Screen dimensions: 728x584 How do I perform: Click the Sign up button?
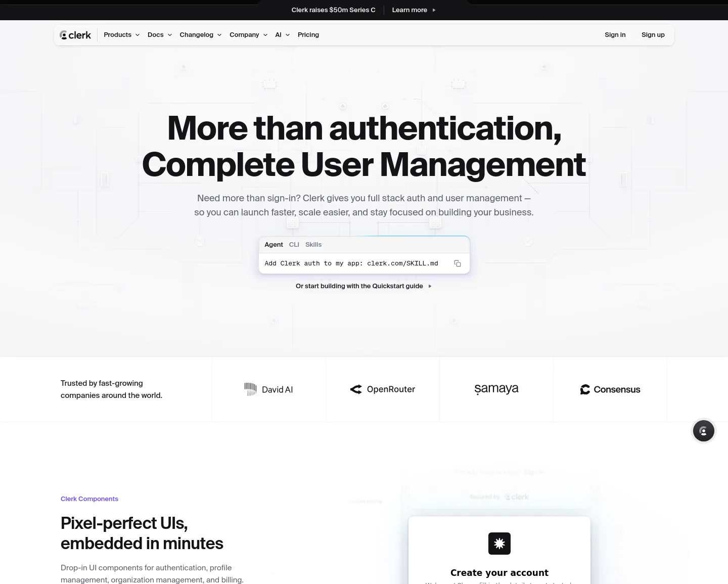pyautogui.click(x=653, y=35)
